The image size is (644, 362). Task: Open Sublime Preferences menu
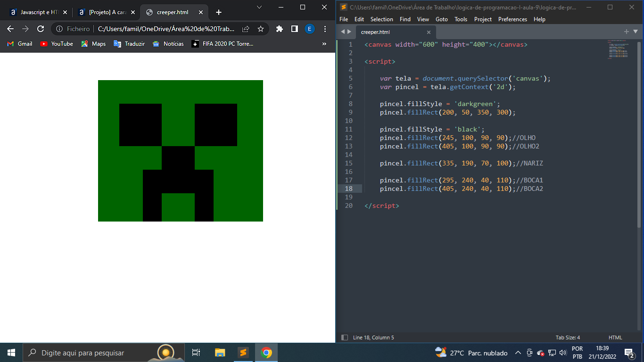coord(512,19)
